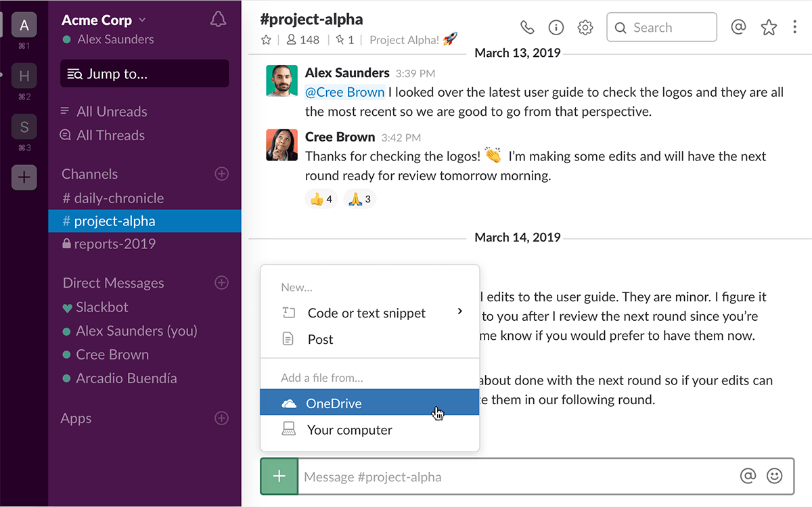Image resolution: width=812 pixels, height=507 pixels.
Task: Add a channel with plus icon
Action: click(221, 174)
